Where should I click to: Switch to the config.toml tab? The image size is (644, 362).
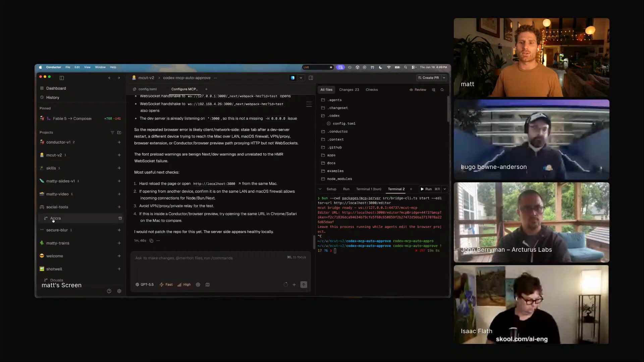tap(145, 89)
